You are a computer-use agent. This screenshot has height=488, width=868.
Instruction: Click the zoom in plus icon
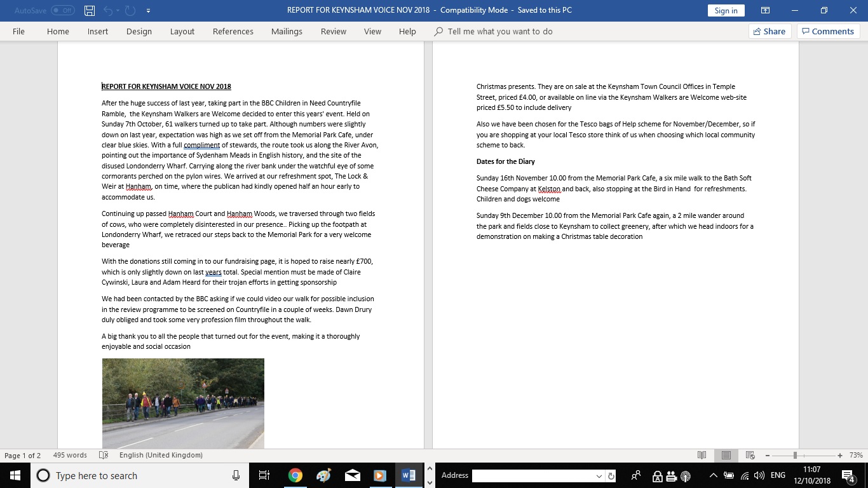click(840, 455)
